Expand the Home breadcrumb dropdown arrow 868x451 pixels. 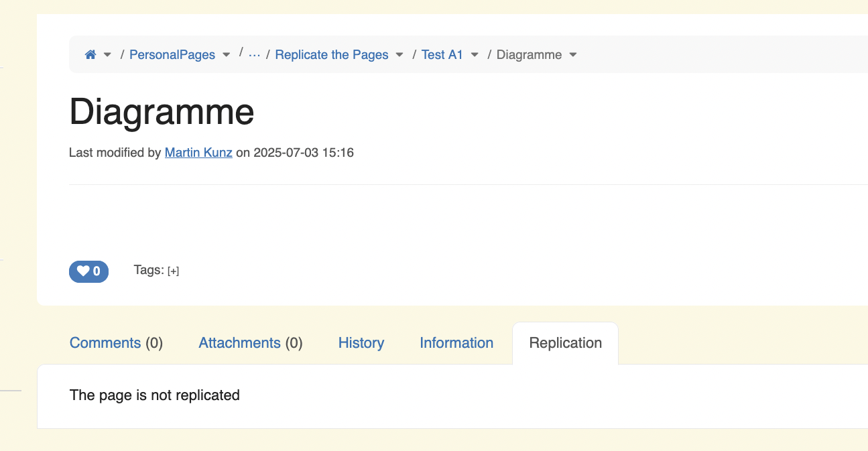click(x=107, y=55)
